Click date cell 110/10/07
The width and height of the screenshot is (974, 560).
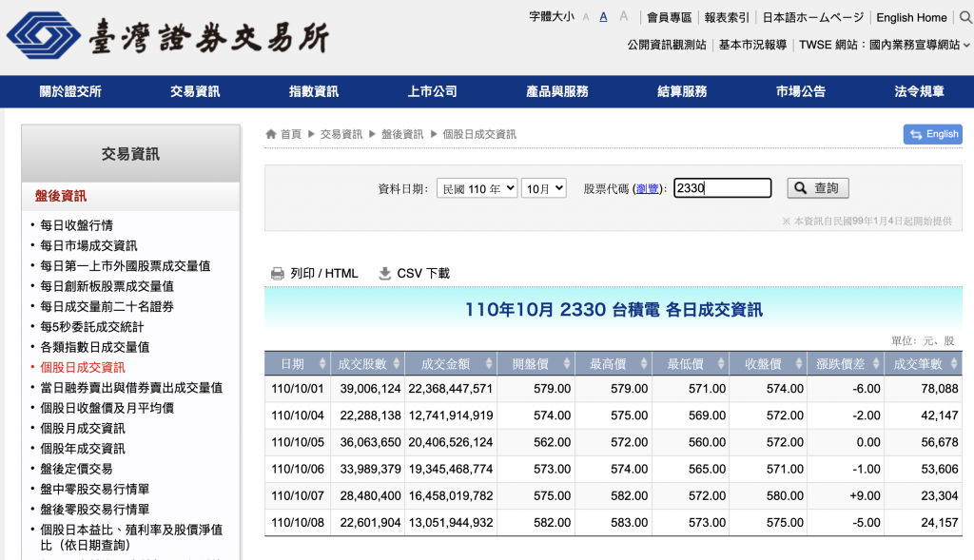point(298,495)
